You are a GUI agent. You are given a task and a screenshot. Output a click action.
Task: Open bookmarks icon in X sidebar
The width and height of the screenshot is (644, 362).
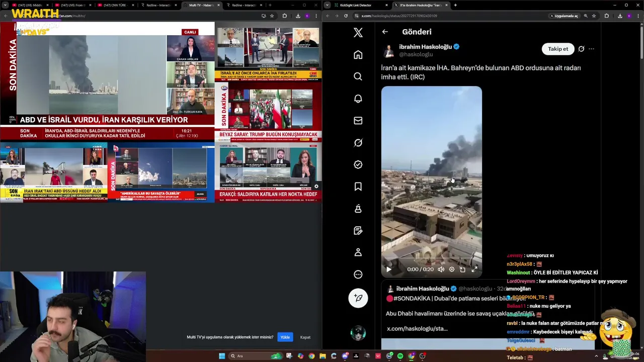pyautogui.click(x=358, y=187)
